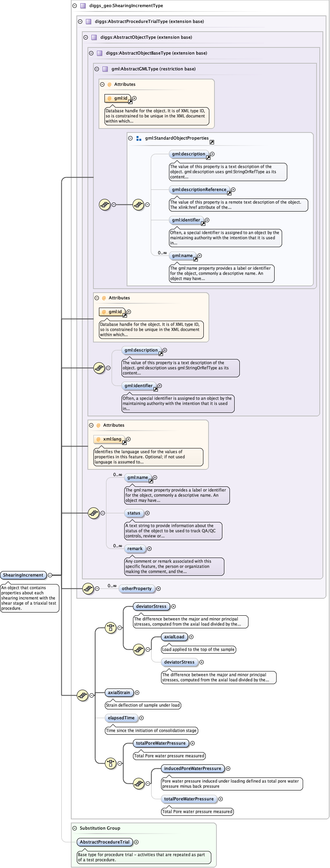Collapse the minus toggle beside ShearingIncrement

(x=50, y=575)
